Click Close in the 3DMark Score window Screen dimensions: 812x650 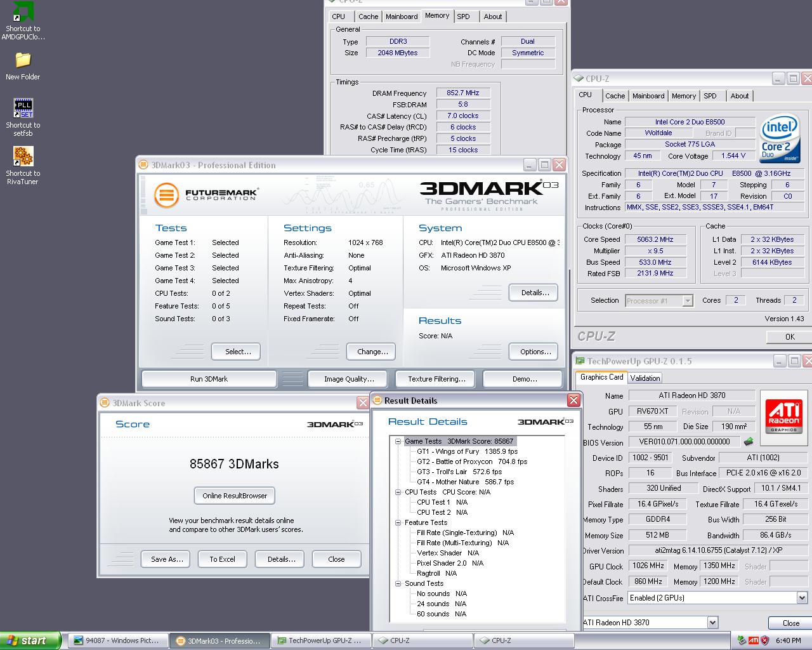336,559
